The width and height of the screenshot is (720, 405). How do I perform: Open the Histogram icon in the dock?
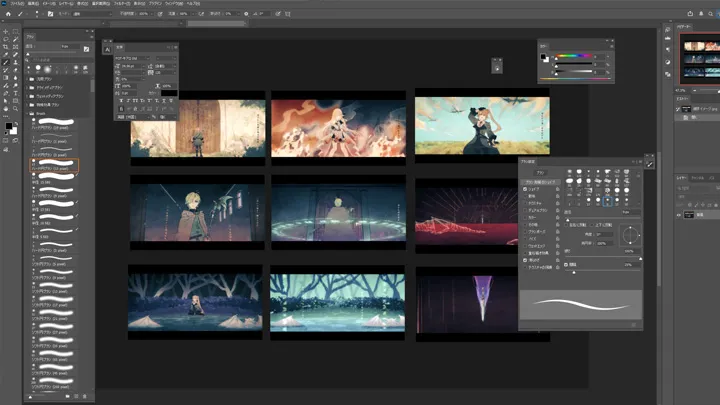(x=667, y=39)
